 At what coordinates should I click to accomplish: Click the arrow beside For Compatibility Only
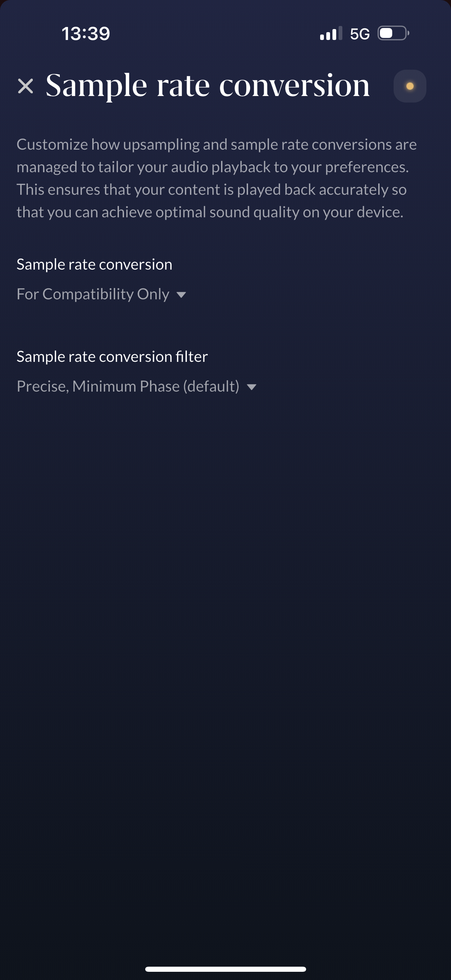click(x=181, y=295)
